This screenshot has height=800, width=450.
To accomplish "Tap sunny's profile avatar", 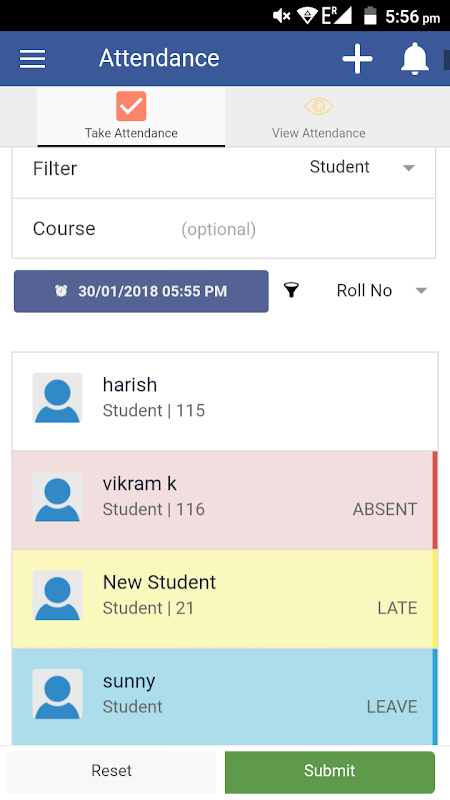I will coord(57,694).
